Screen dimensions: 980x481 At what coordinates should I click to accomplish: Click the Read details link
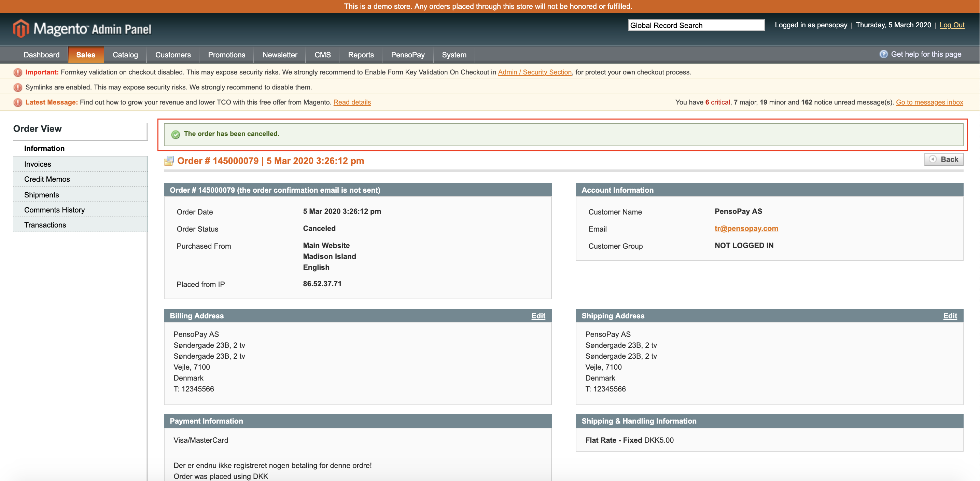pos(352,102)
